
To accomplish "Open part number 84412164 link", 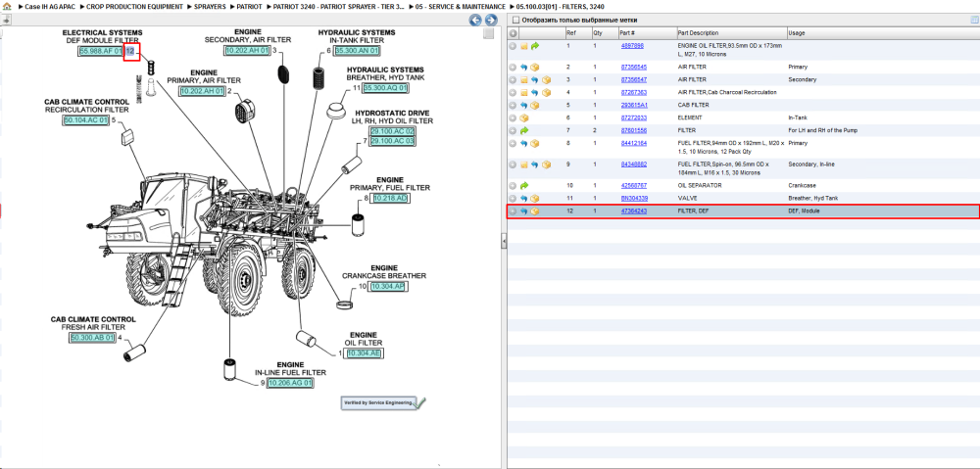I will click(633, 143).
